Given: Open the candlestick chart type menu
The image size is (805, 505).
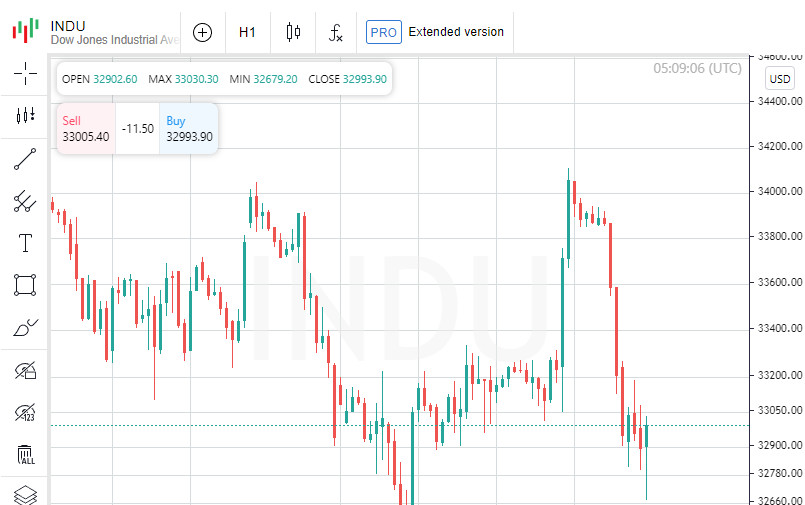Looking at the screenshot, I should point(293,32).
